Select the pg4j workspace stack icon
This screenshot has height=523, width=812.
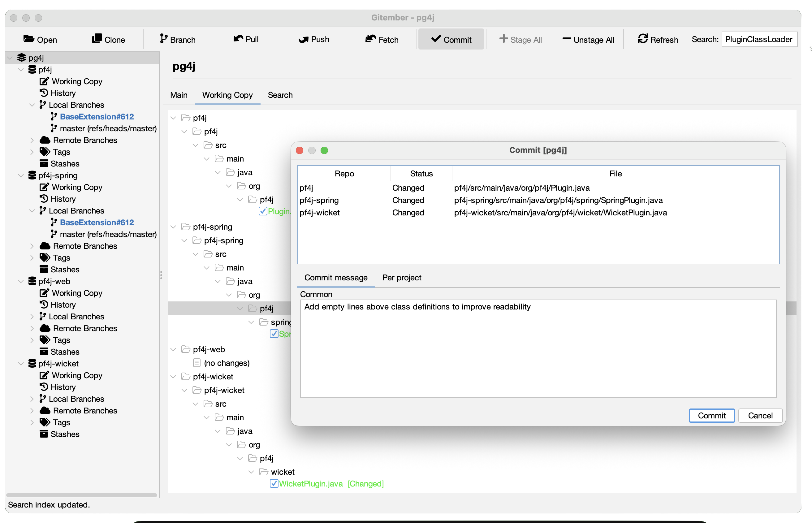pyautogui.click(x=22, y=58)
